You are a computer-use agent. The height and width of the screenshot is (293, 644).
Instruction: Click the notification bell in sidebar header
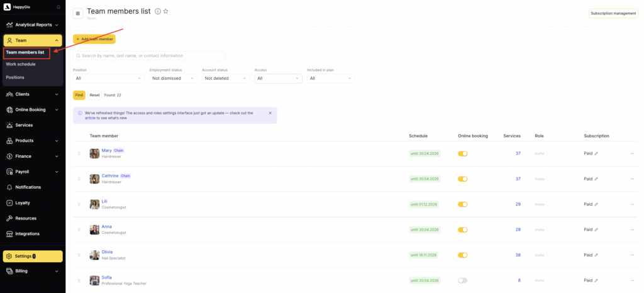58,7
